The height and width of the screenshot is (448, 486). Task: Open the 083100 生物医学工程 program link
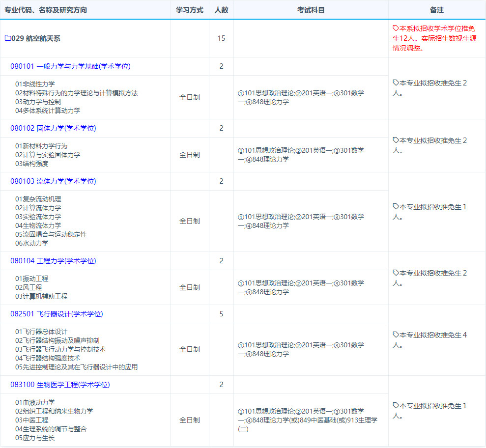[60, 385]
